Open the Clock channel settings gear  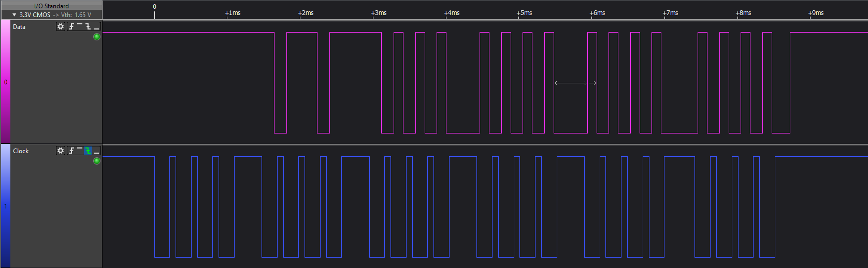(x=61, y=151)
